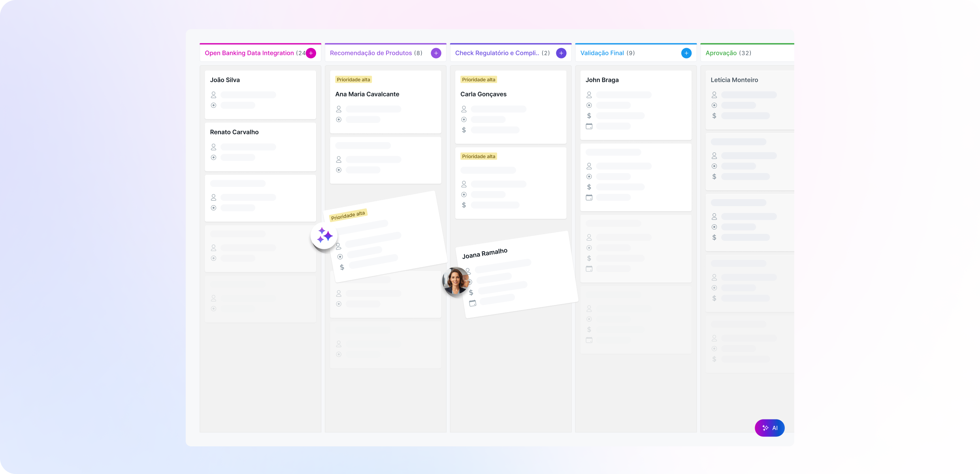Click status radio icon on Renato Carvalho card

tap(213, 157)
